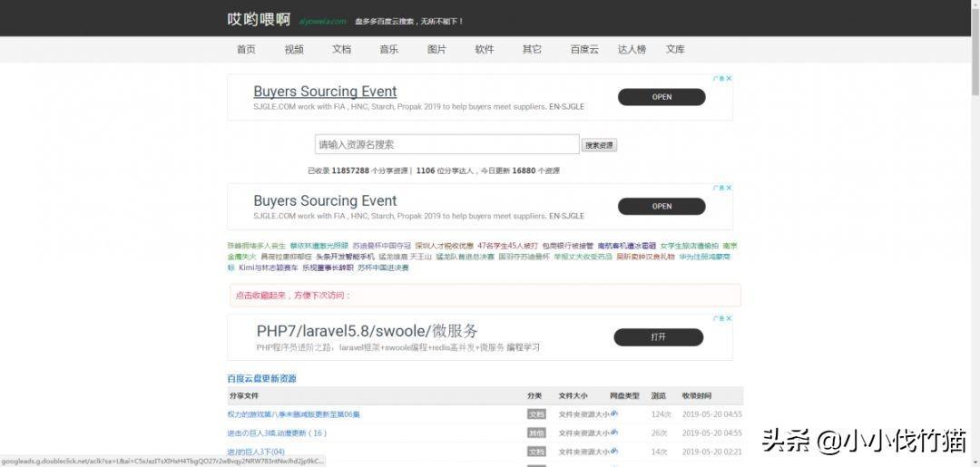Click Baidu cloud icon in second resource row
980x467 pixels.
tap(614, 433)
